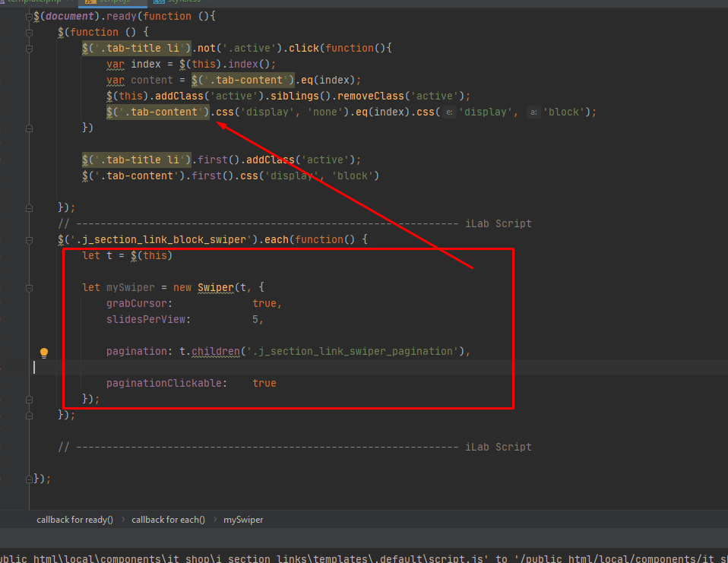
Task: Click 'removeClass' method call
Action: (371, 96)
